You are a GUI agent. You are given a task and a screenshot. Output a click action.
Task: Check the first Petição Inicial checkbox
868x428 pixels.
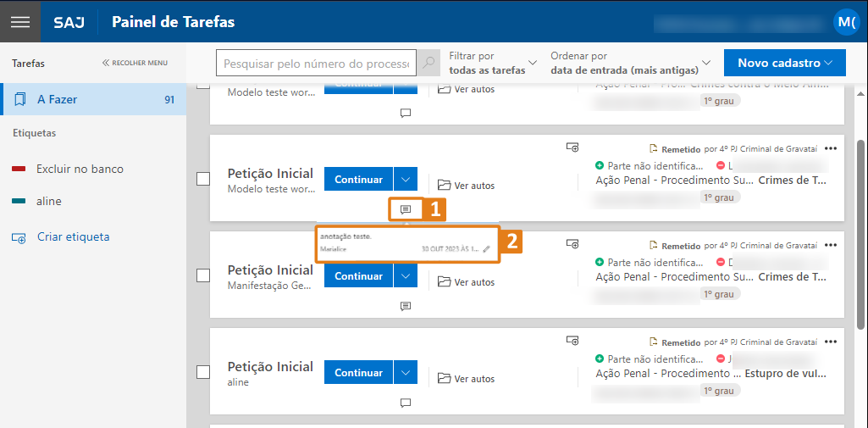coord(203,179)
